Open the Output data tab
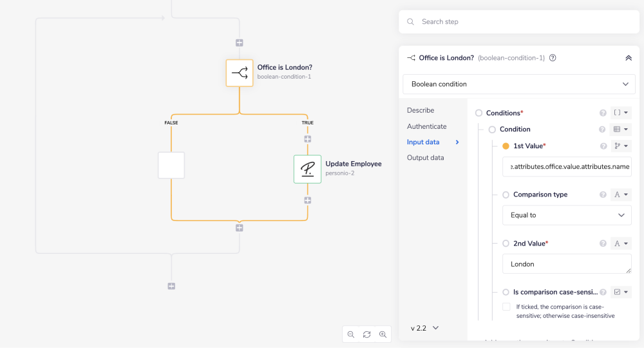The image size is (644, 348). click(x=425, y=158)
